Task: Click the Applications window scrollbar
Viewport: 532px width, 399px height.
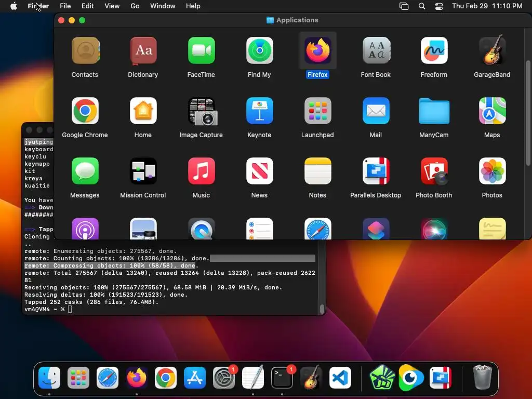Action: (528, 114)
